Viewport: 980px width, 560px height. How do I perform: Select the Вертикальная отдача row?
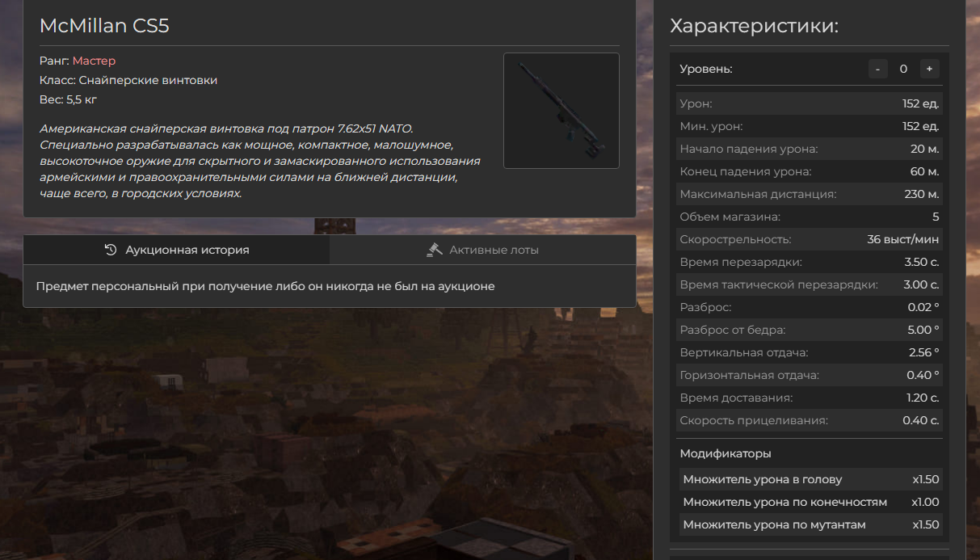coord(810,352)
